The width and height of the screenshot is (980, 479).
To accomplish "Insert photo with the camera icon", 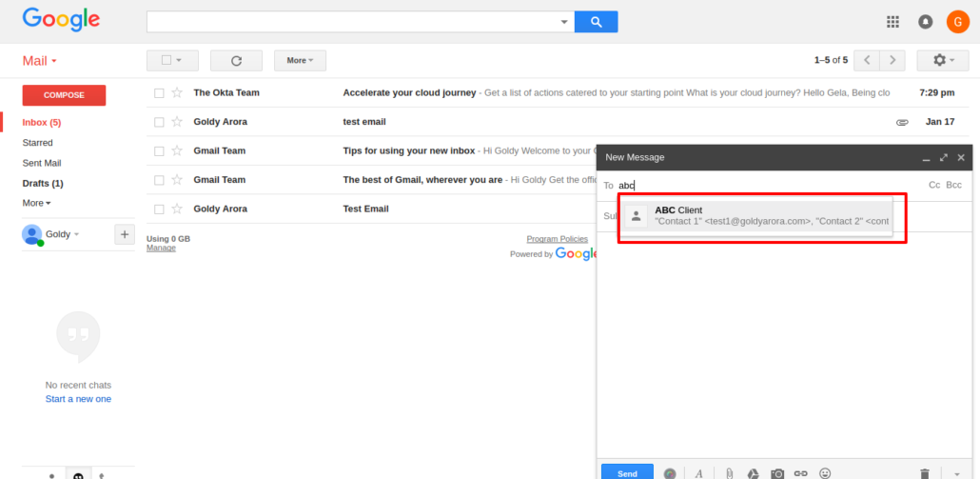I will (x=777, y=474).
